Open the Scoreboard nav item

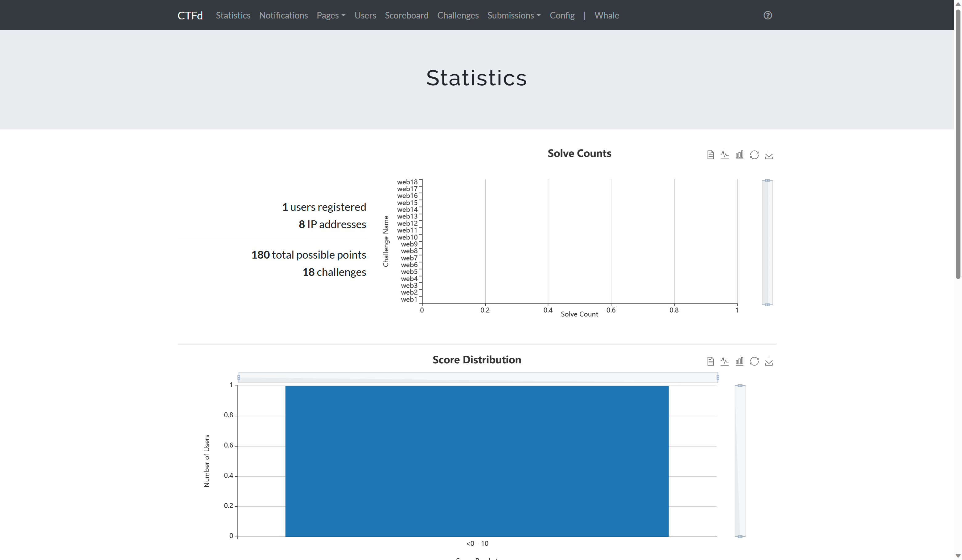(x=407, y=15)
